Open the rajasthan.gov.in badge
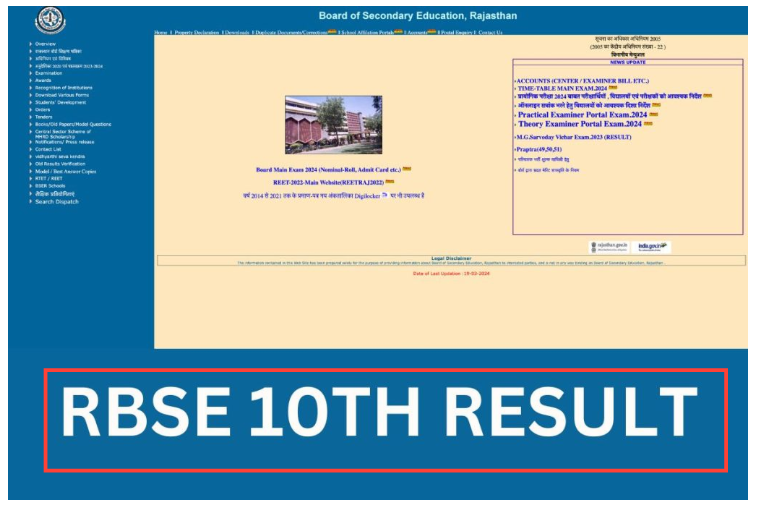Image resolution: width=757 pixels, height=509 pixels. coord(609,247)
